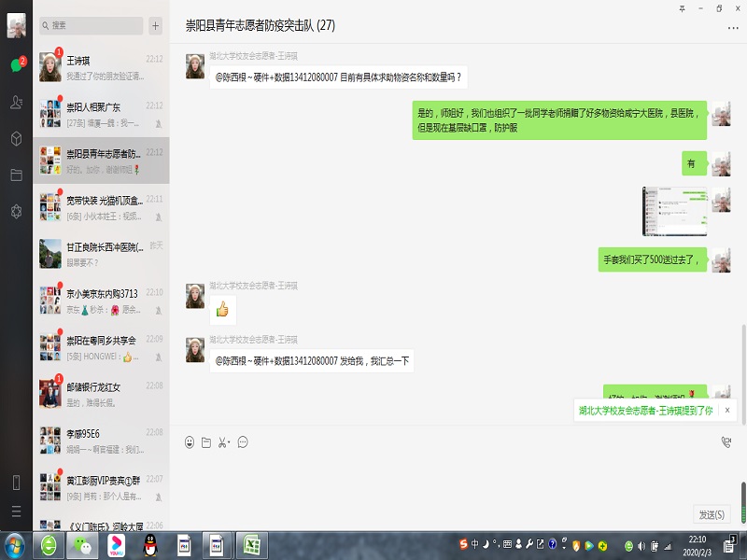
Task: Open the mobile phone icon in left sidebar
Action: [x=16, y=483]
